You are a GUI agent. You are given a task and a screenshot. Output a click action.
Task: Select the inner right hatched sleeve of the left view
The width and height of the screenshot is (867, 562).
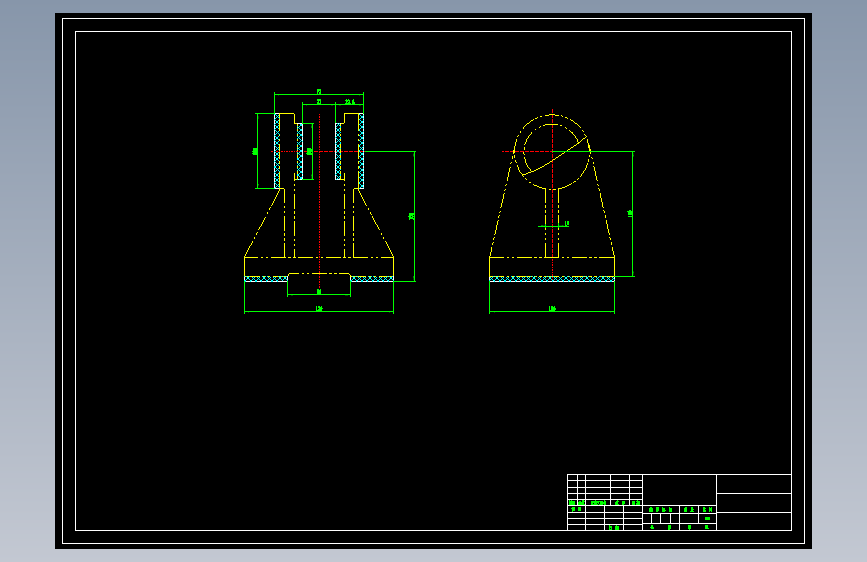click(338, 152)
